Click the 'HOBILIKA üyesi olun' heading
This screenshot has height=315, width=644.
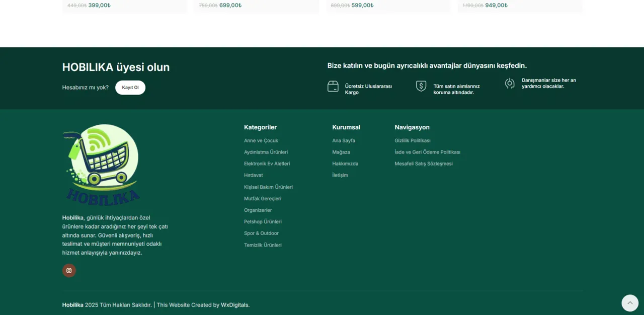[x=116, y=67]
